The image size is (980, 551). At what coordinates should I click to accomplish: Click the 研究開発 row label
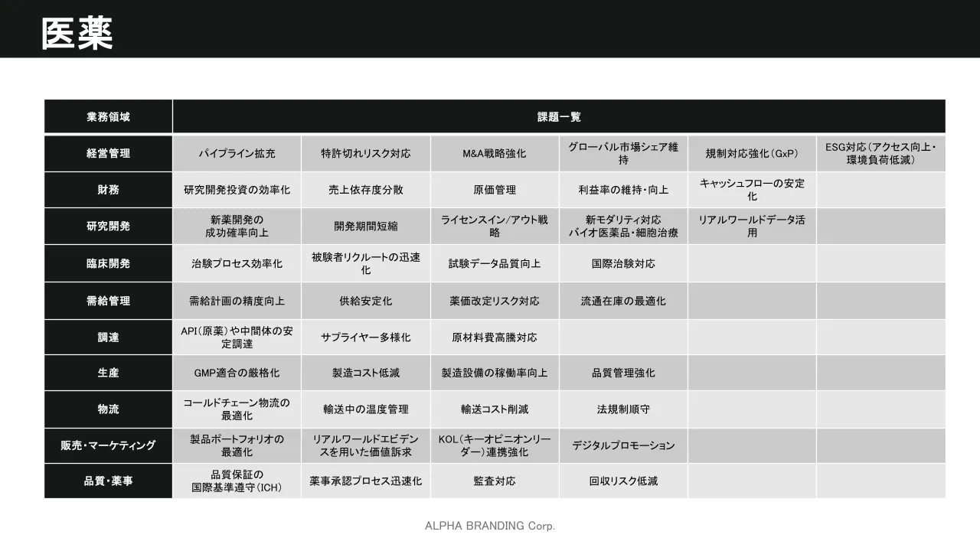pos(108,226)
